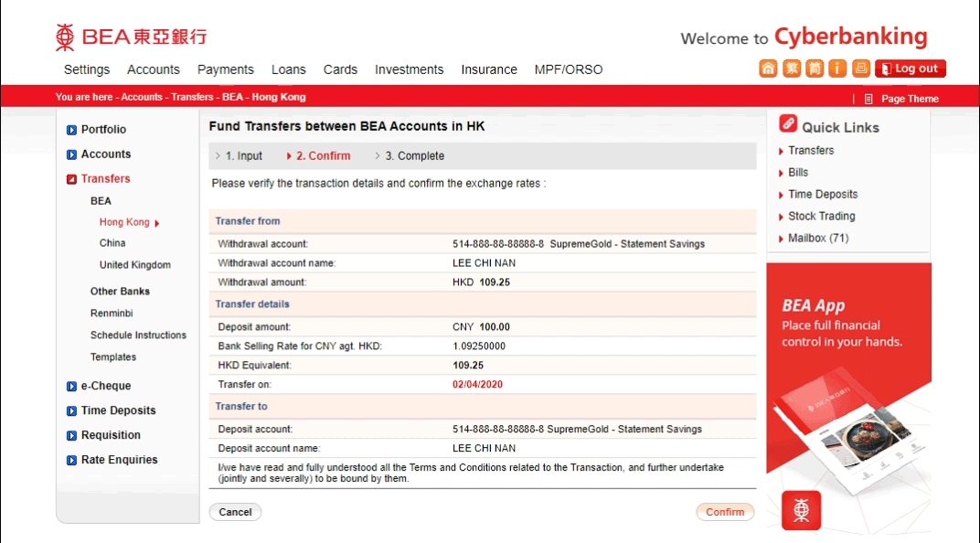Click the deposit amount CNY 100.00
The height and width of the screenshot is (543, 980).
coord(481,326)
